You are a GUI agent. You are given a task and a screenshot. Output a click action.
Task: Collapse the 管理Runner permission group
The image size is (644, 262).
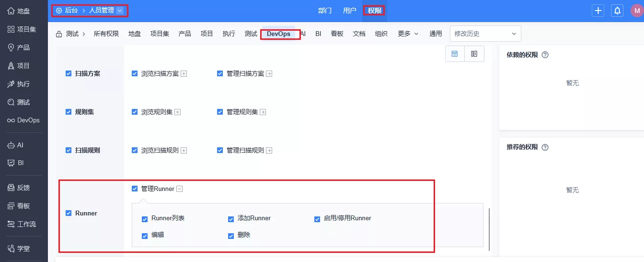click(x=180, y=189)
